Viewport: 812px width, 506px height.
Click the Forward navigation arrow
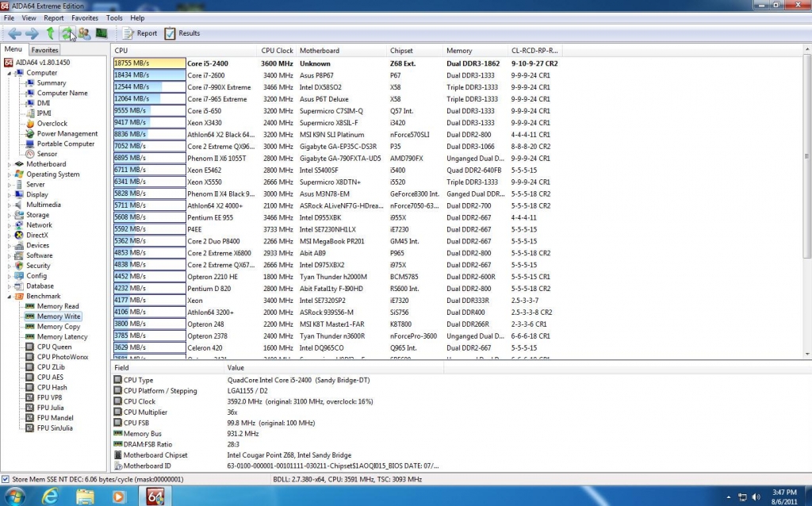pos(32,33)
